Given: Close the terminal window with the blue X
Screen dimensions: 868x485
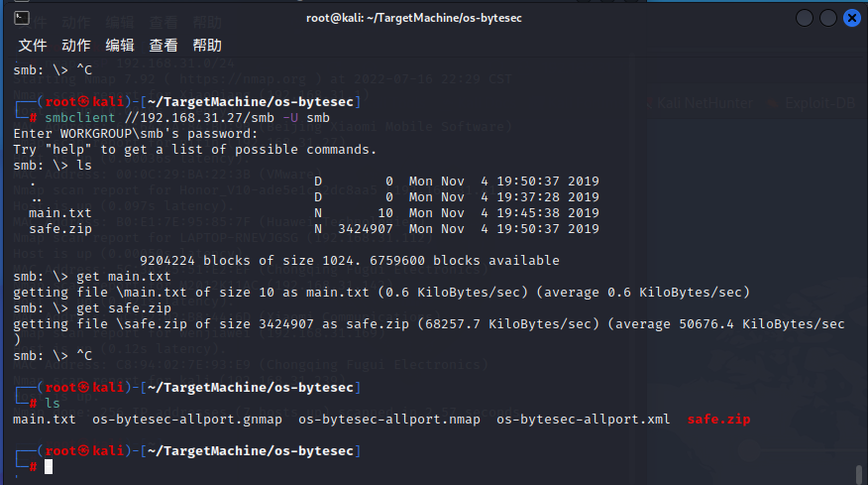Looking at the screenshot, I should (852, 18).
